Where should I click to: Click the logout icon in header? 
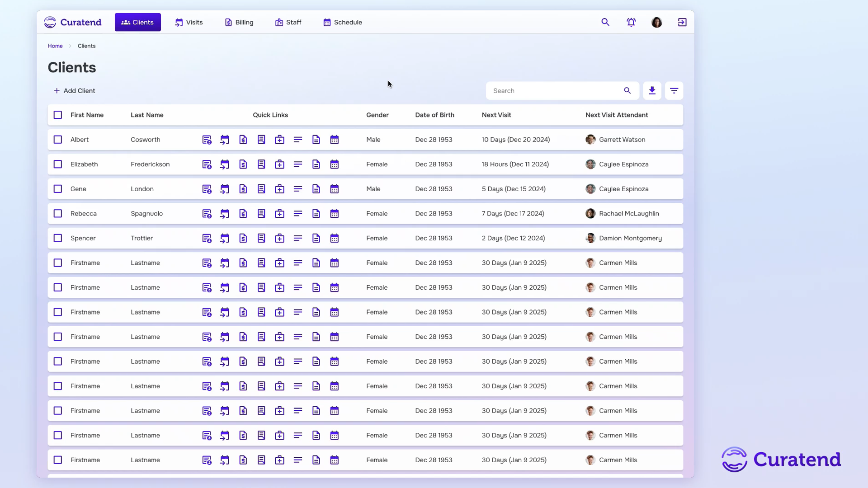pos(682,22)
